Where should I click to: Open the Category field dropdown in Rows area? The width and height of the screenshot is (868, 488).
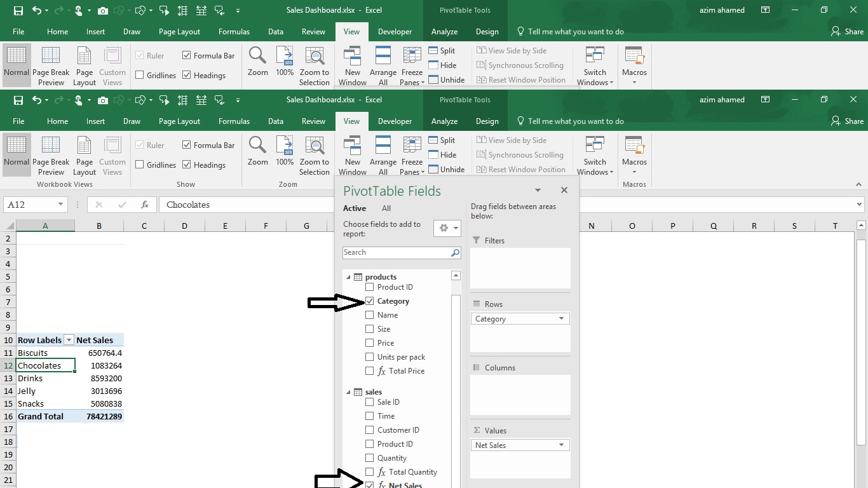tap(562, 319)
